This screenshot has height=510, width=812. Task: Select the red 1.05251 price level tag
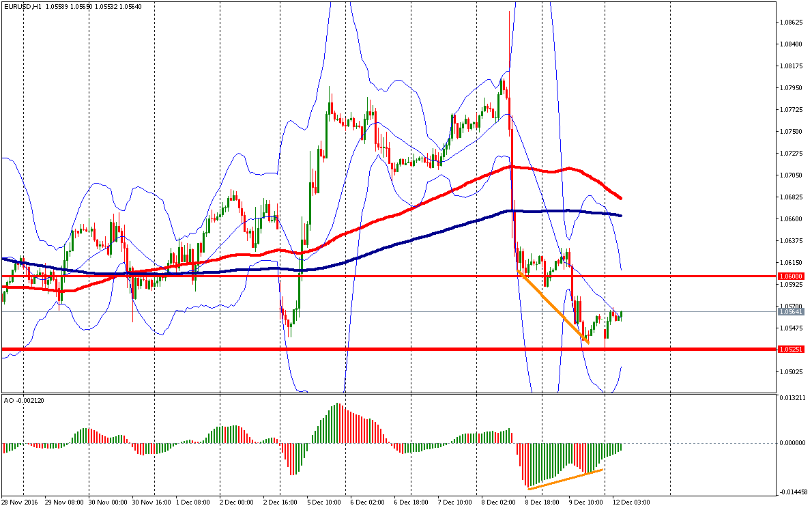point(791,349)
